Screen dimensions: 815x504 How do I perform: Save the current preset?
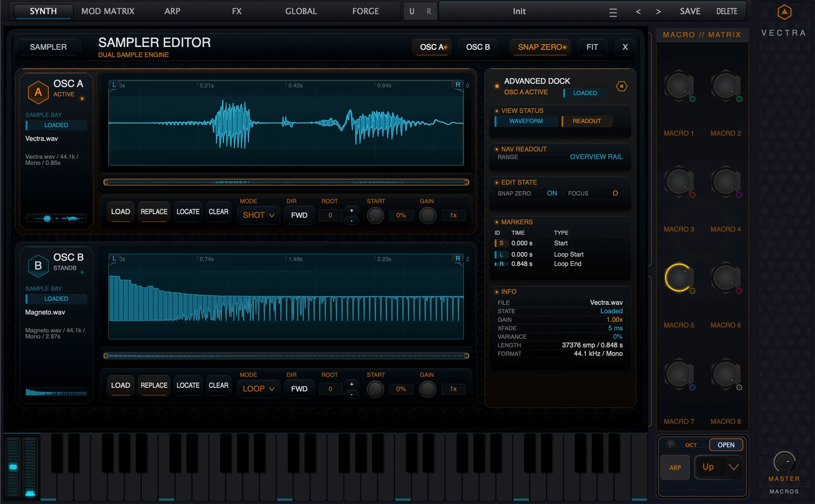(x=690, y=11)
